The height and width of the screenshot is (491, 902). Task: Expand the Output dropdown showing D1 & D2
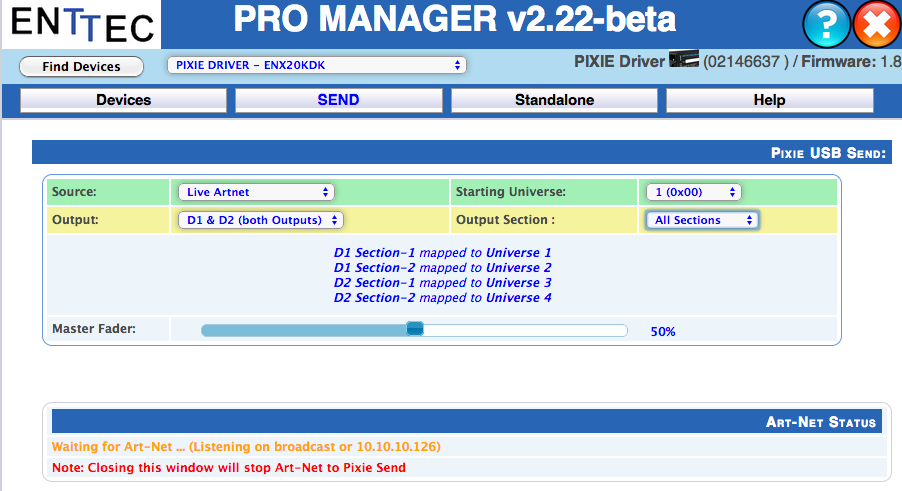[260, 220]
